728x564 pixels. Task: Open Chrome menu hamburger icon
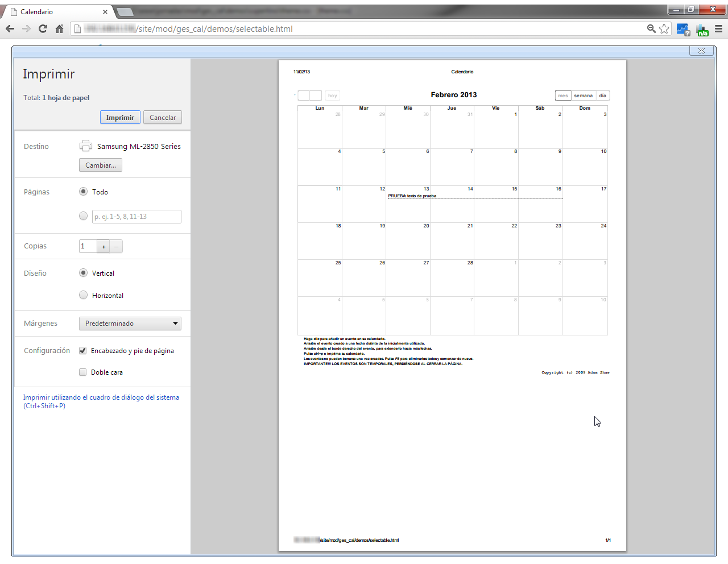coord(718,29)
